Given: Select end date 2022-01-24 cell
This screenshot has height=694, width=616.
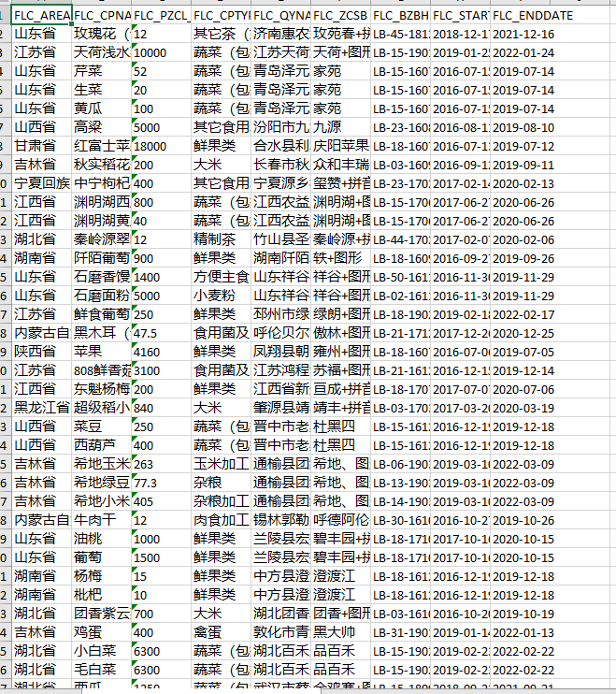Looking at the screenshot, I should (520, 52).
